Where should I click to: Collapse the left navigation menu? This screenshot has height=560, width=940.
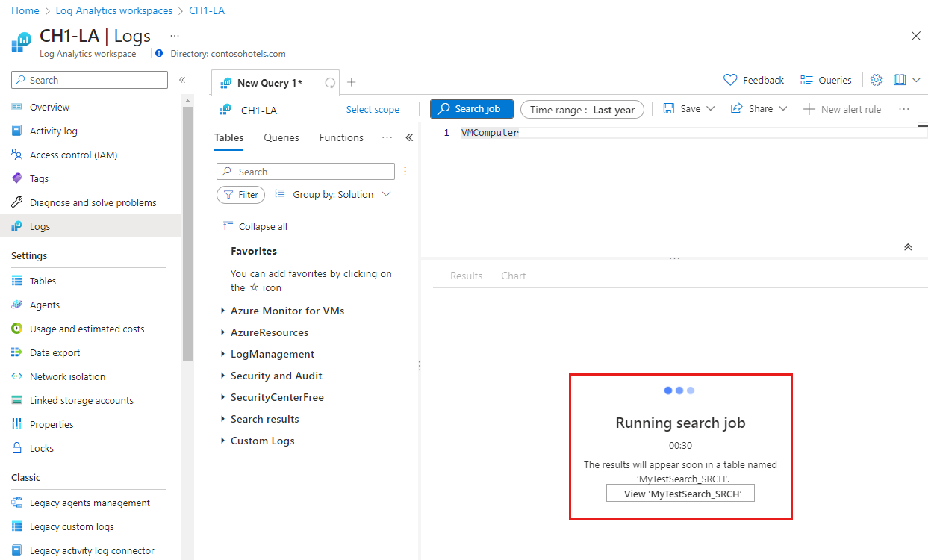[181, 80]
